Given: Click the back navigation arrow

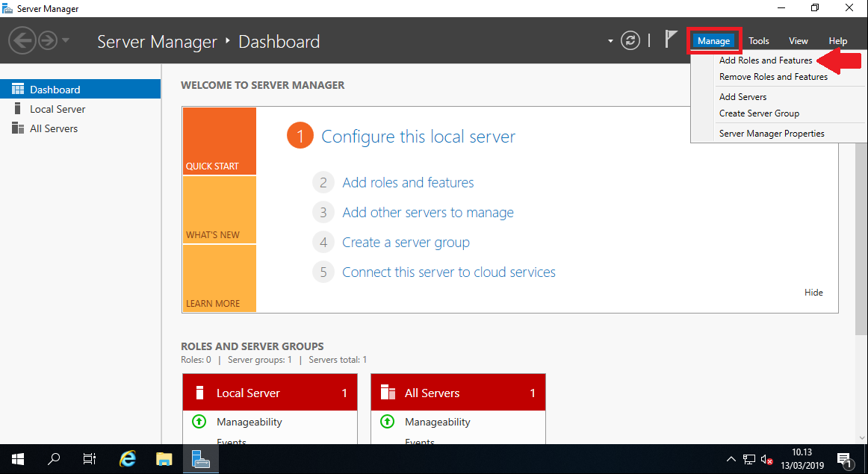Looking at the screenshot, I should click(22, 39).
